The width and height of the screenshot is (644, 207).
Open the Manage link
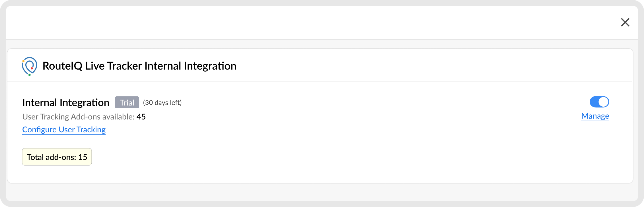point(595,116)
